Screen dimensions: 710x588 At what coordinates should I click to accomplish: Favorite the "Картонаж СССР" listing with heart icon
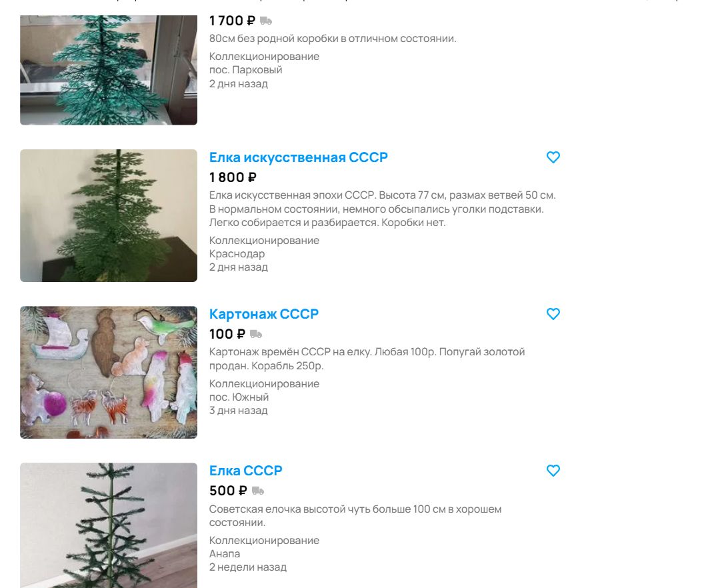click(553, 314)
